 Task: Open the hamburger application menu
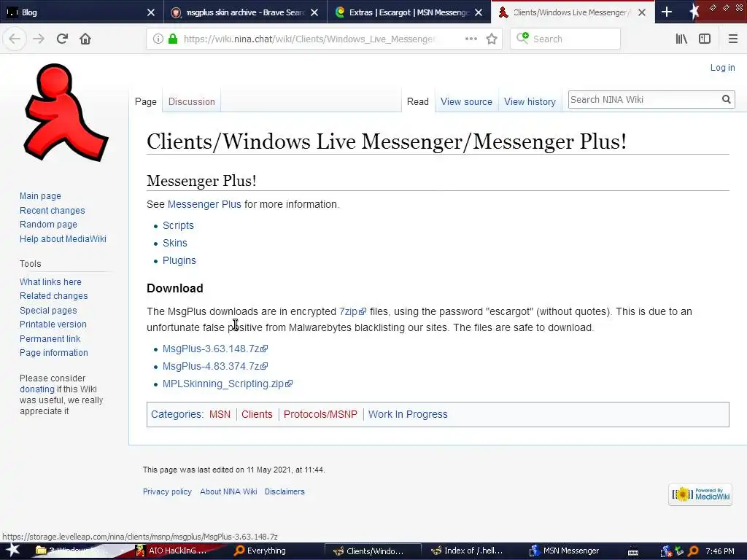point(732,39)
